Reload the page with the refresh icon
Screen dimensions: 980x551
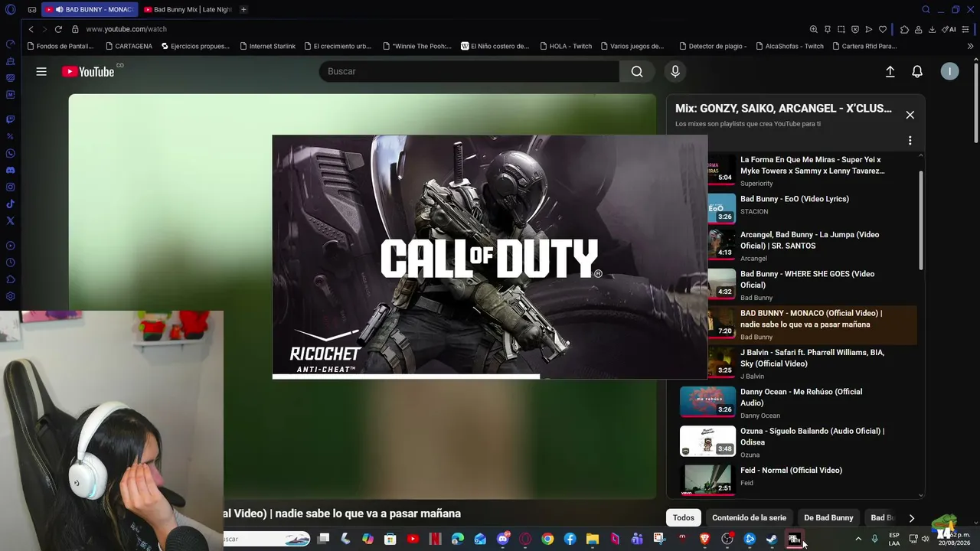click(x=58, y=29)
